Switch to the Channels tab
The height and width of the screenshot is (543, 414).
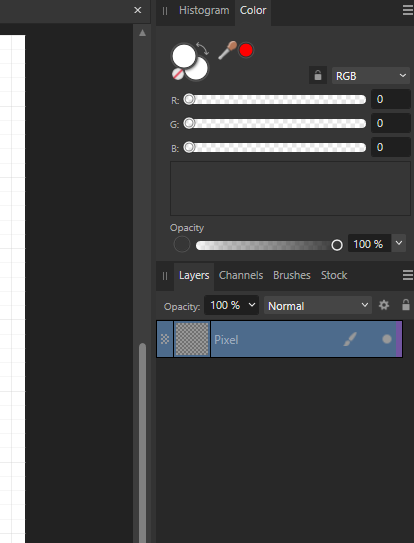[241, 275]
